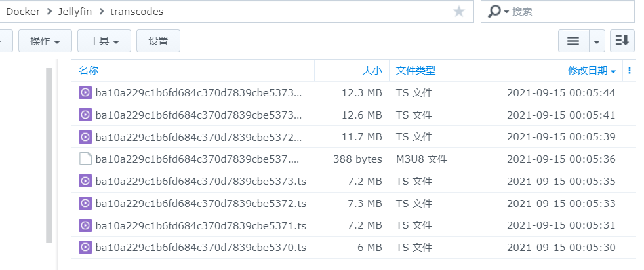Select file name modified at 00:05:41
Screen dimensions: 644x270
point(198,115)
